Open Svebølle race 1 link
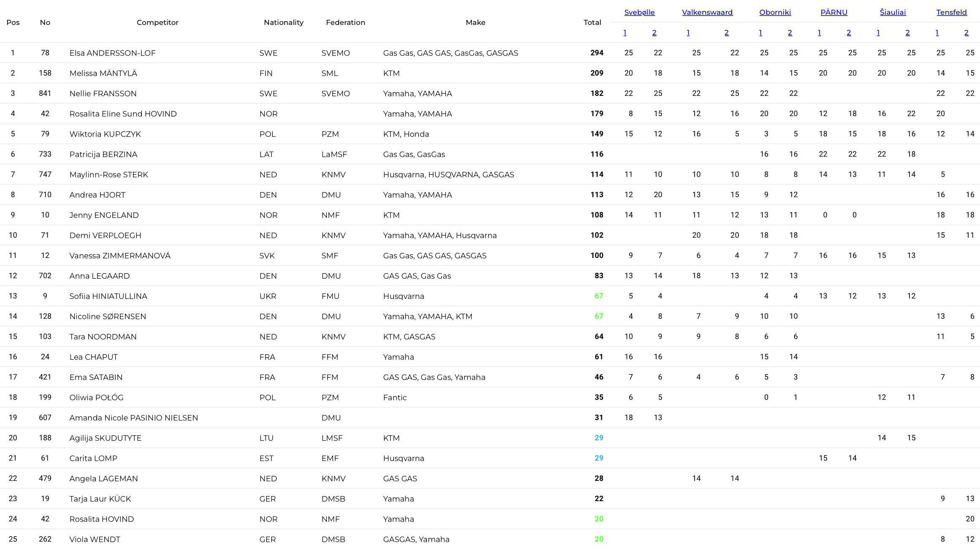Screen dimensions: 980x548 [625, 33]
